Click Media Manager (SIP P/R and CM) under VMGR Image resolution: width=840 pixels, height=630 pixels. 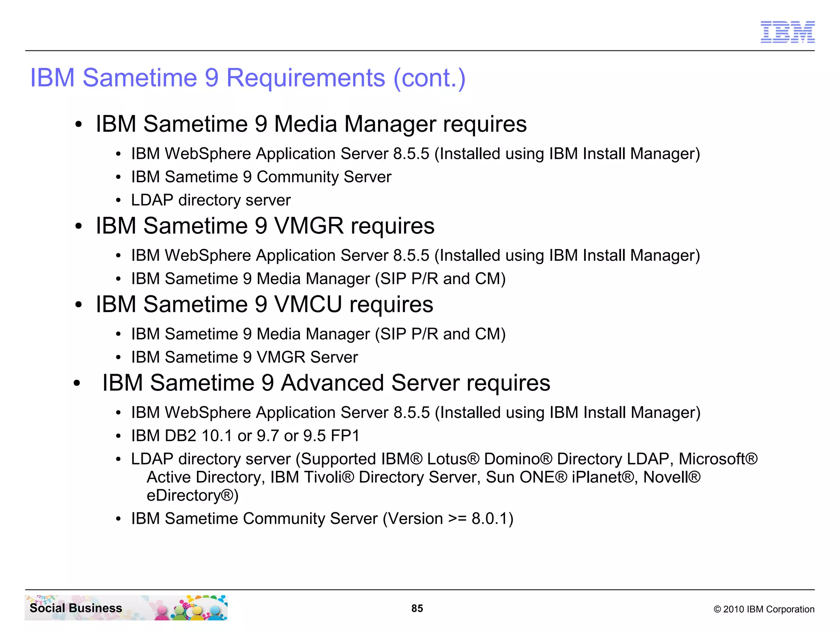(x=318, y=279)
